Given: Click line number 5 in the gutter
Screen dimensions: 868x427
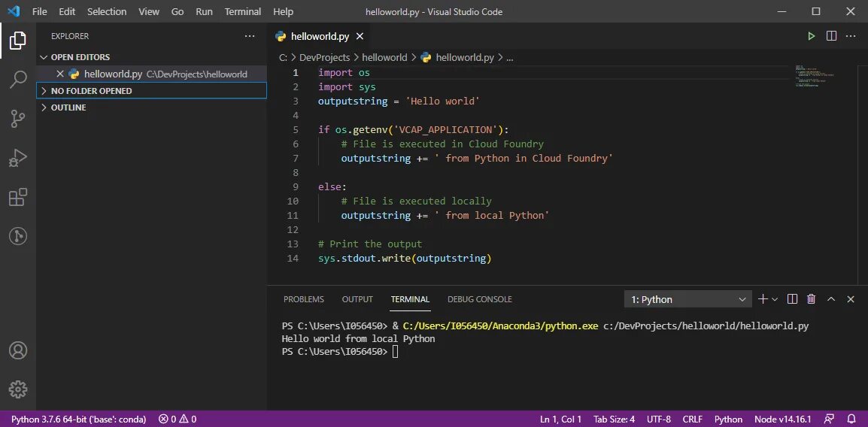Looking at the screenshot, I should pos(296,129).
